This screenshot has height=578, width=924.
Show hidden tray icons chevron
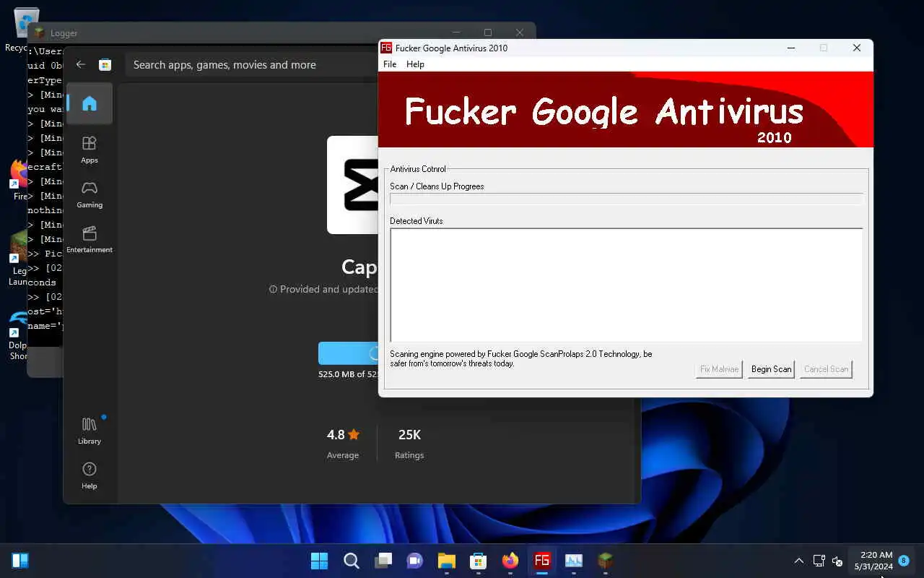click(798, 561)
